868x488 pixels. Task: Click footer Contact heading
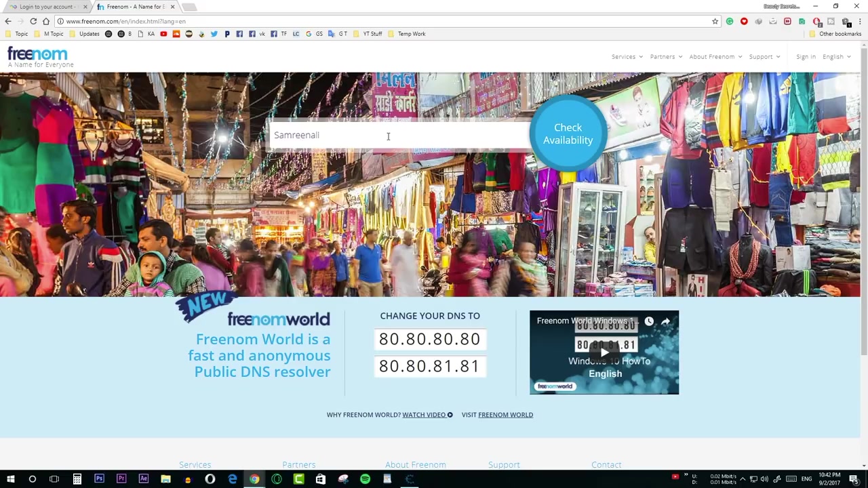coord(606,465)
